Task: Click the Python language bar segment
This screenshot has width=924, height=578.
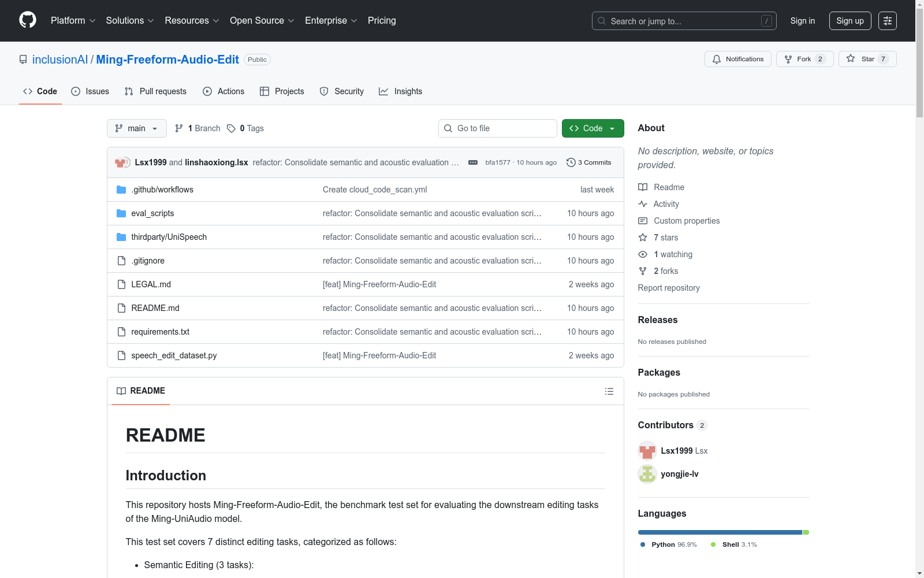Action: 720,532
